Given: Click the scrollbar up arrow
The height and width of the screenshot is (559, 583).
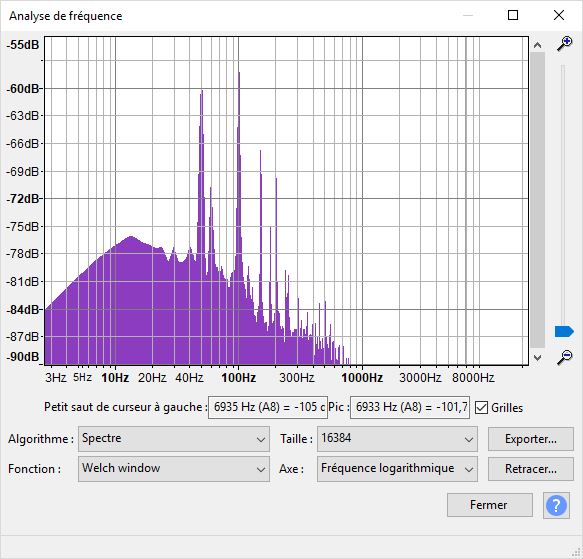Looking at the screenshot, I should click(x=537, y=45).
